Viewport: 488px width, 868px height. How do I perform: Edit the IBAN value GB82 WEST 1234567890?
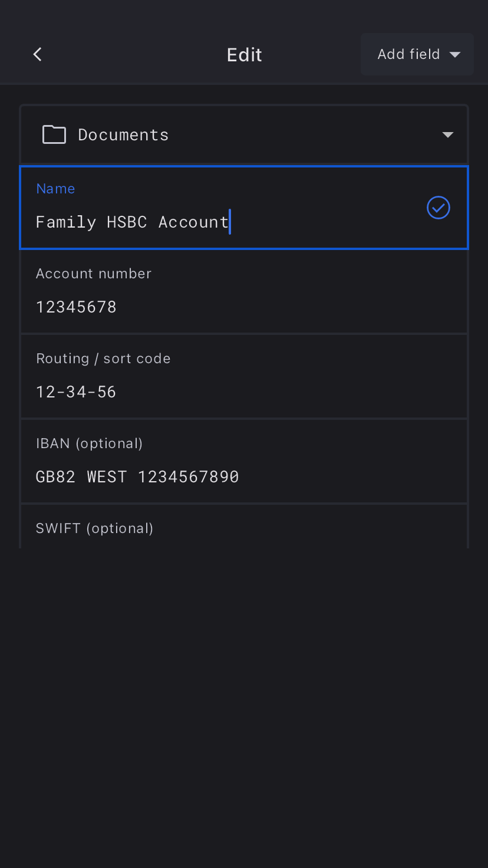pos(137,477)
